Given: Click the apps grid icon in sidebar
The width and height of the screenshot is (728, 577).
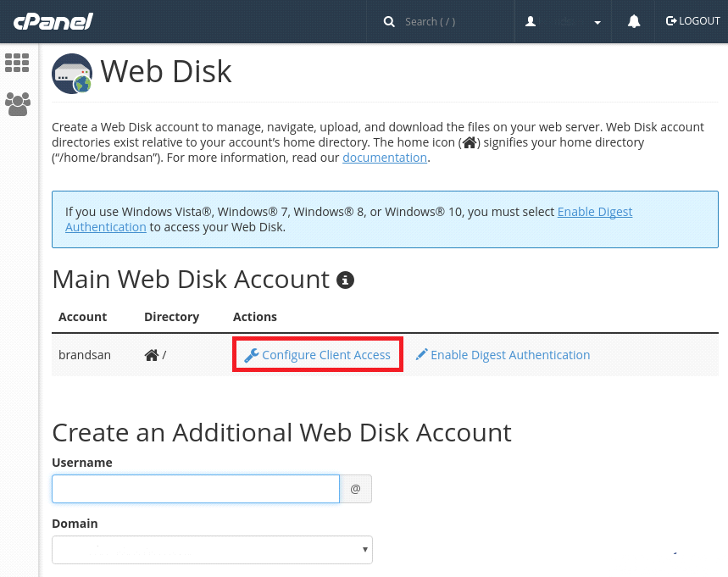Looking at the screenshot, I should [x=17, y=63].
